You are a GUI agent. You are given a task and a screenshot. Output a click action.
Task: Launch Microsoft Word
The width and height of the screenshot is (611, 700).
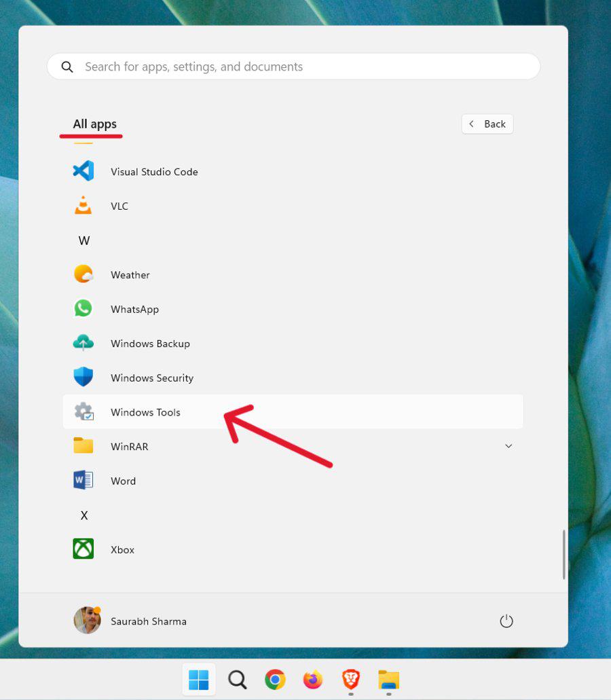[x=123, y=481]
